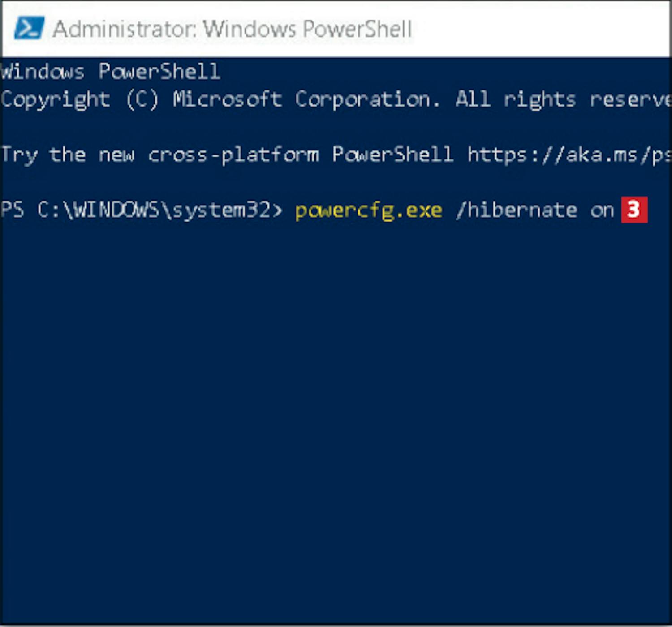Click the blank title bar space right of the title
The image size is (672, 627).
point(540,29)
